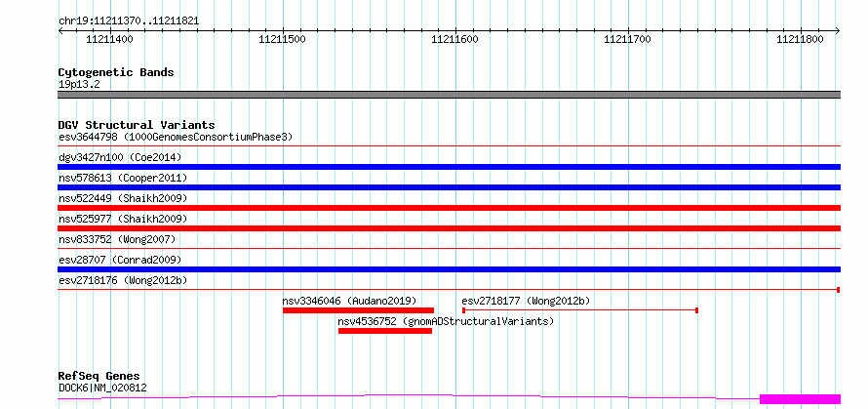Select the DGV Structural Variants track title
Viewport: 868px width, 409px height.
click(x=137, y=125)
